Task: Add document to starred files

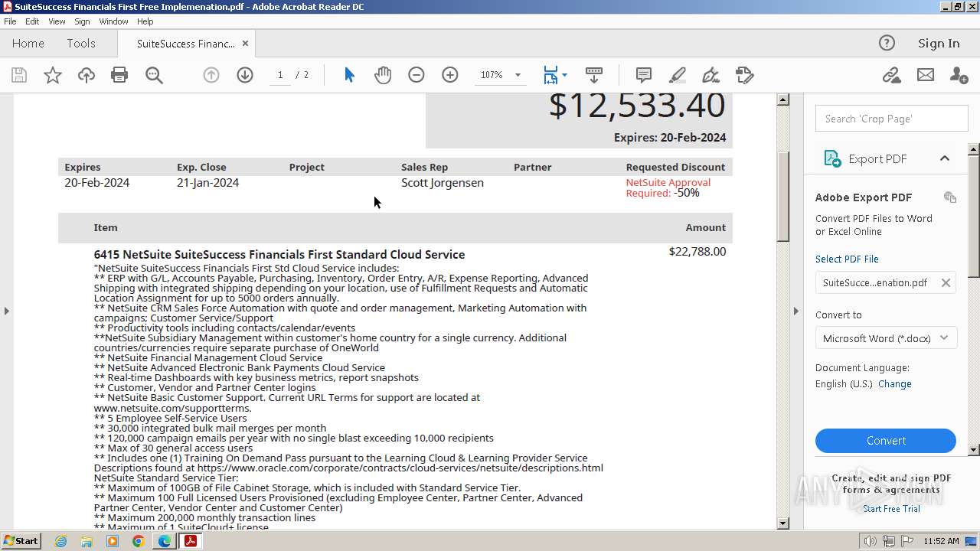Action: pyautogui.click(x=53, y=75)
